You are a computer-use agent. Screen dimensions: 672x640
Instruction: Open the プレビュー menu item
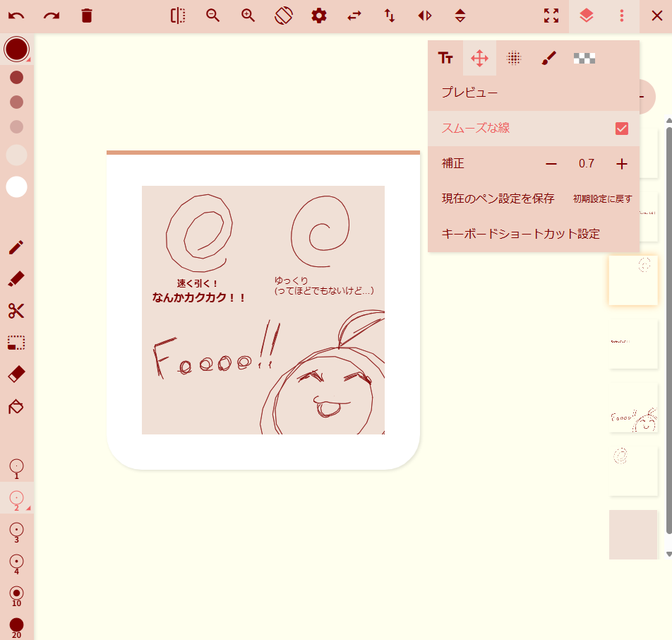(x=469, y=93)
